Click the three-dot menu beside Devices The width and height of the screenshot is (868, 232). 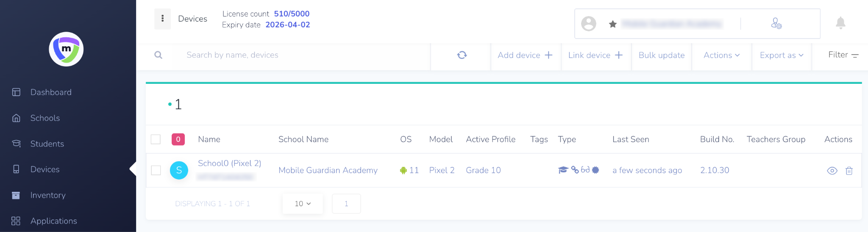[162, 19]
